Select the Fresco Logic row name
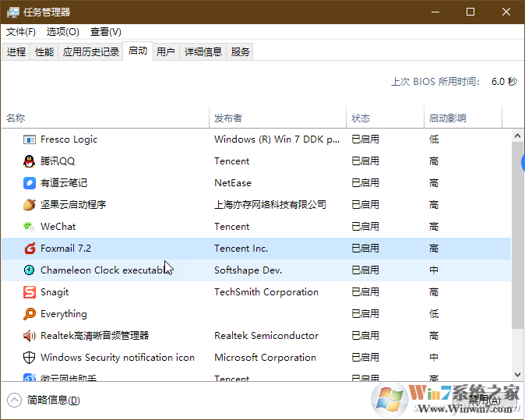 coord(69,139)
